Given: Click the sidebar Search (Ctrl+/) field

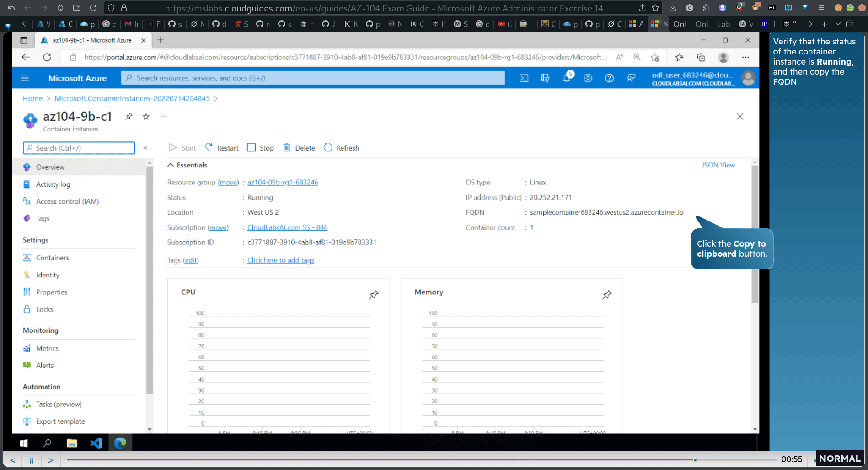Looking at the screenshot, I should point(79,148).
